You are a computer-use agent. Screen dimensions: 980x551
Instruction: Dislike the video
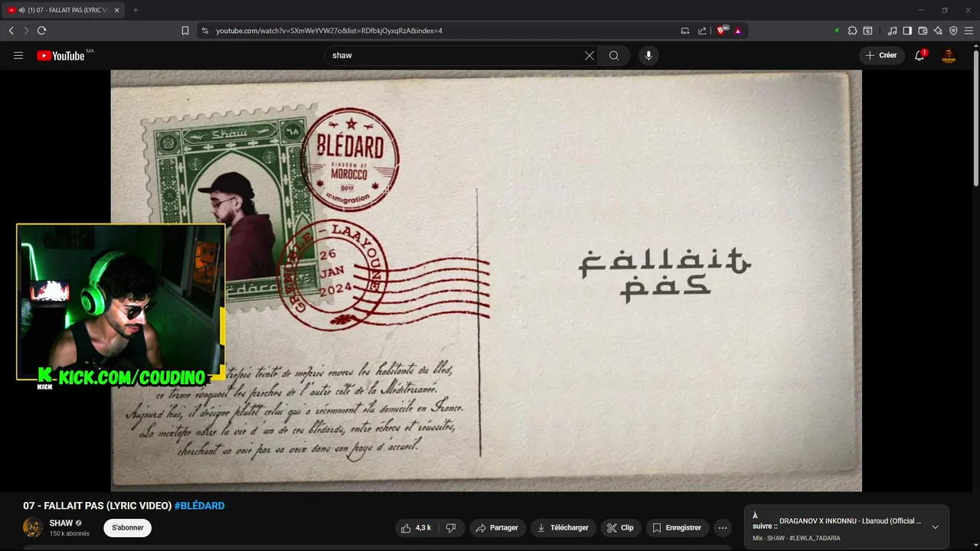(x=451, y=528)
